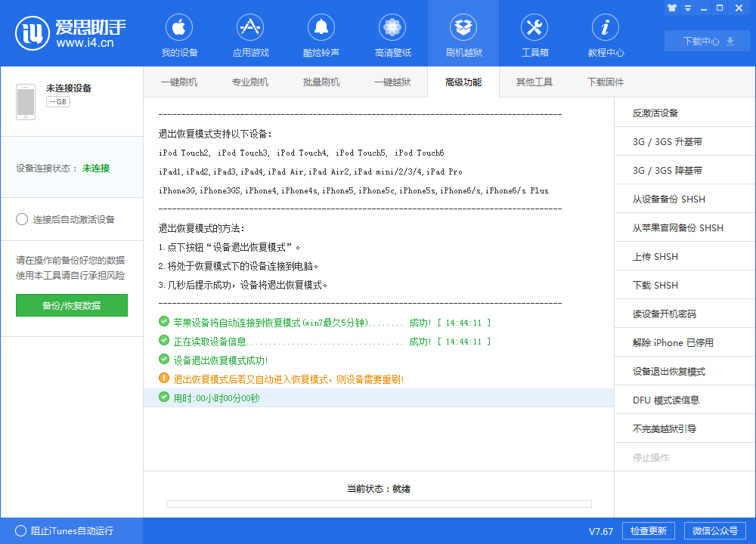Screen dimensions: 756x544
Task: Switch to 一键越狱 tab
Action: click(x=392, y=82)
